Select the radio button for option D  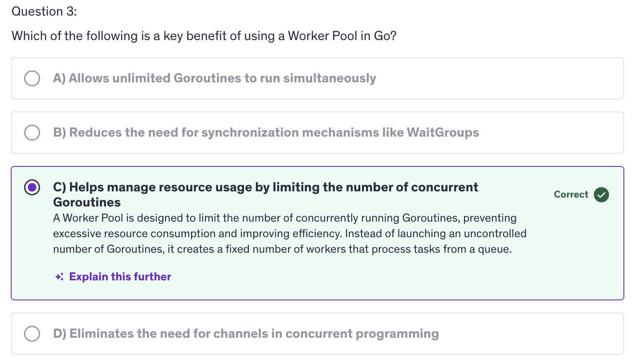click(x=32, y=334)
